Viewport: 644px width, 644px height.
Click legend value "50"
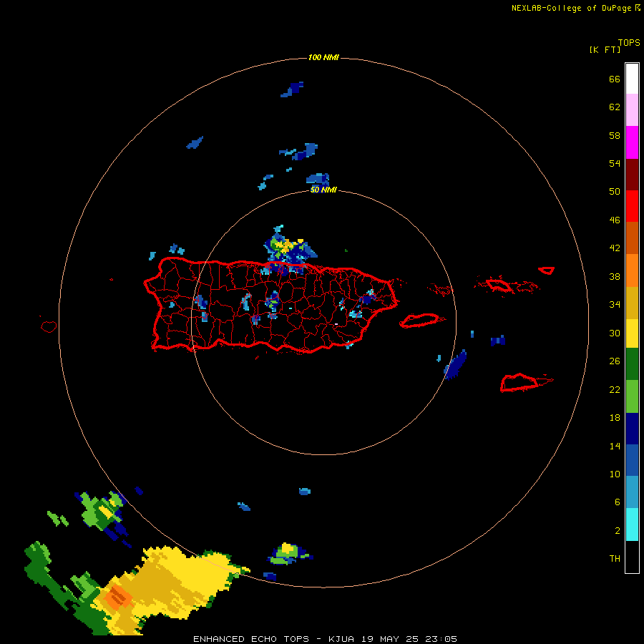pyautogui.click(x=615, y=192)
